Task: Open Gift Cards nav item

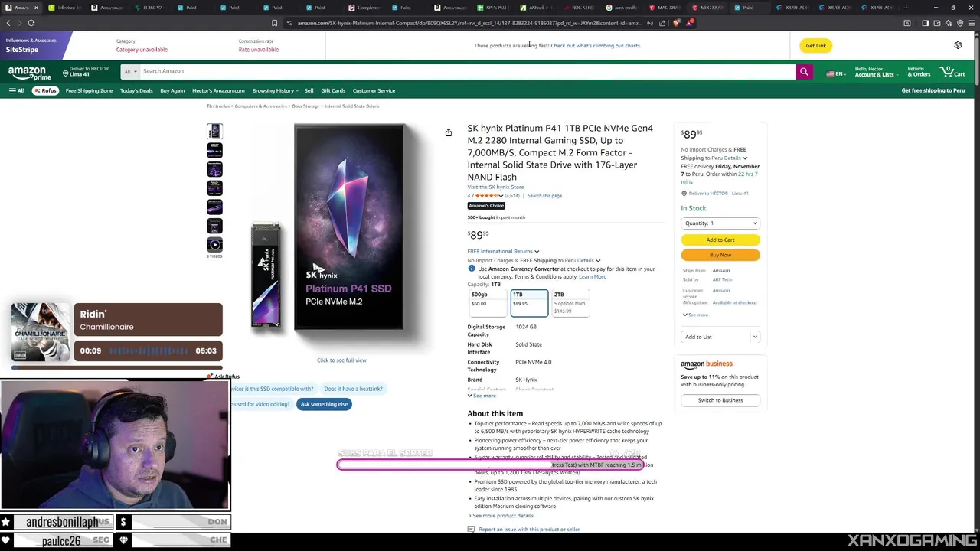Action: pos(333,90)
